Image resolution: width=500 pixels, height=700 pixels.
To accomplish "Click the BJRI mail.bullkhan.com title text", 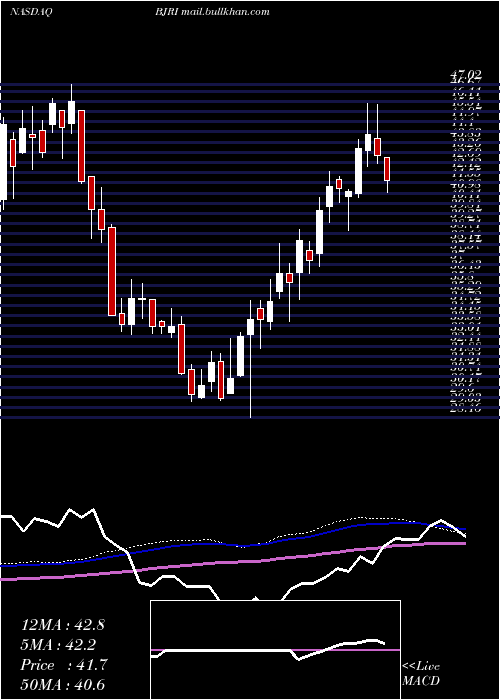I will point(212,12).
